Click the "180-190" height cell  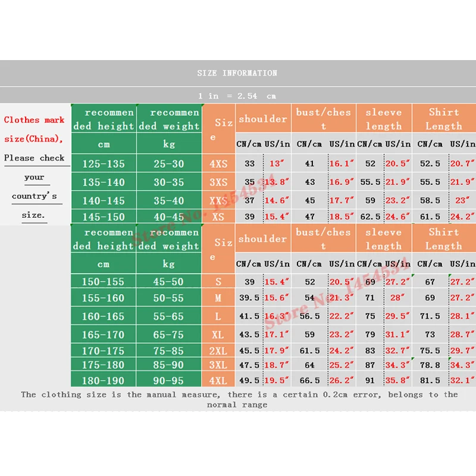[103, 380]
